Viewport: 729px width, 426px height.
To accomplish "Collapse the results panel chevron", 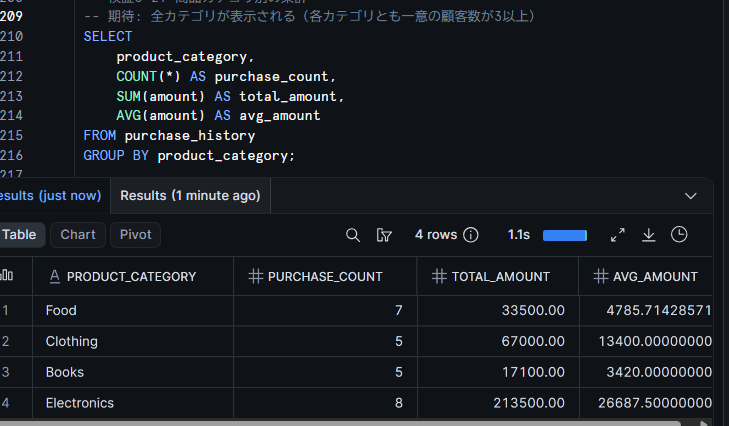I will pyautogui.click(x=691, y=196).
